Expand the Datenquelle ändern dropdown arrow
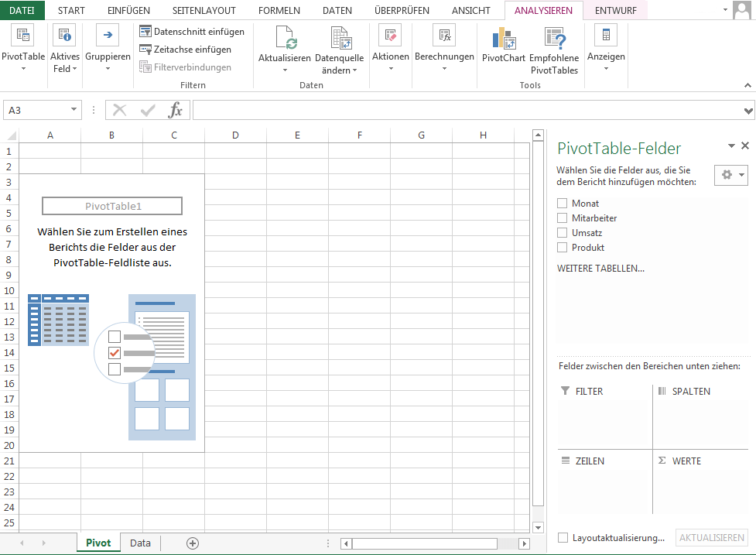Viewport: 756px width, 555px height. 355,70
